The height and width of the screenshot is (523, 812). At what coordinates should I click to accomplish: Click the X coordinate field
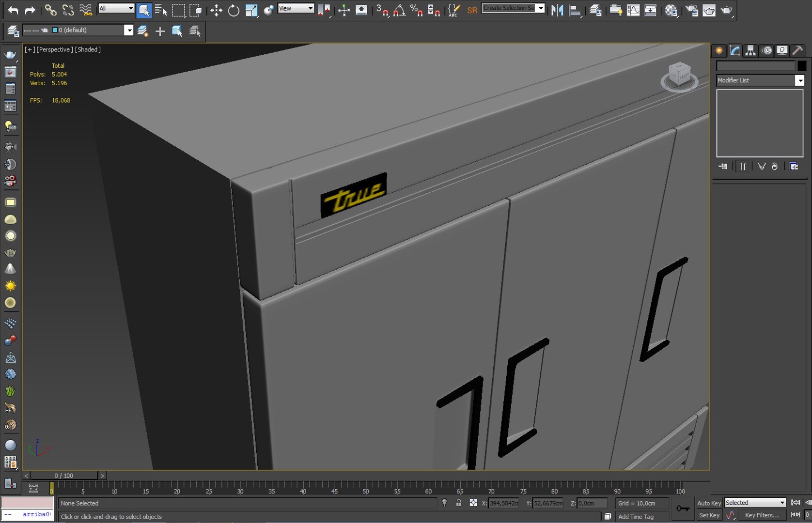point(503,503)
